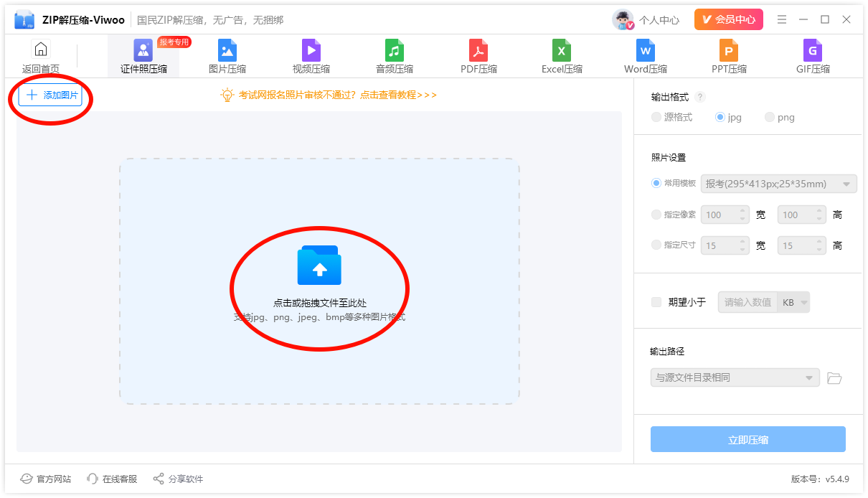Click the pixel width stepper arrows
Image resolution: width=868 pixels, height=498 pixels.
[x=742, y=215]
